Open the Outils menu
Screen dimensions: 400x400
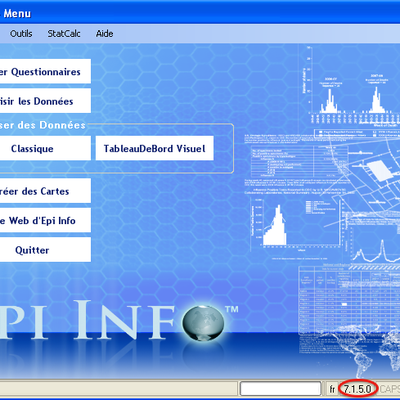[x=21, y=34]
